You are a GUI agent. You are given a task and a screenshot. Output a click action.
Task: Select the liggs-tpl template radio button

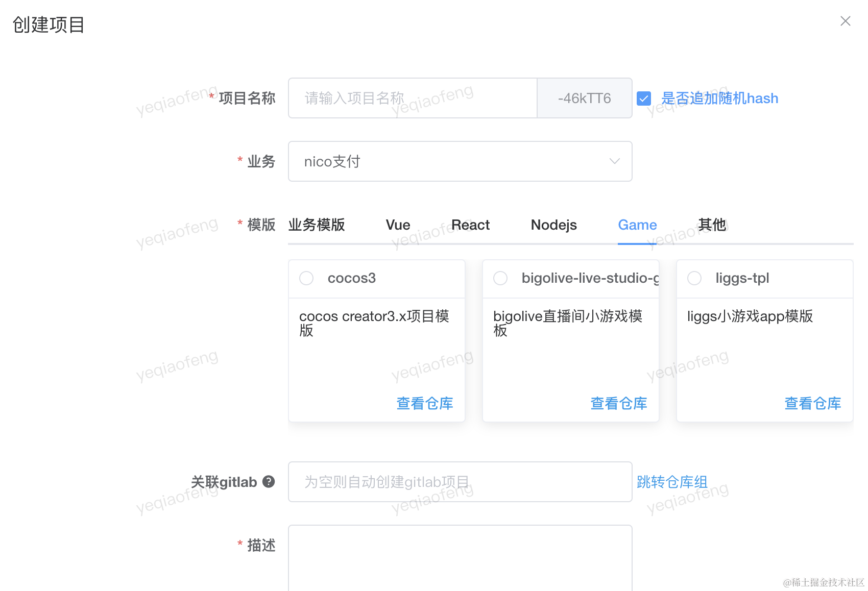[694, 278]
